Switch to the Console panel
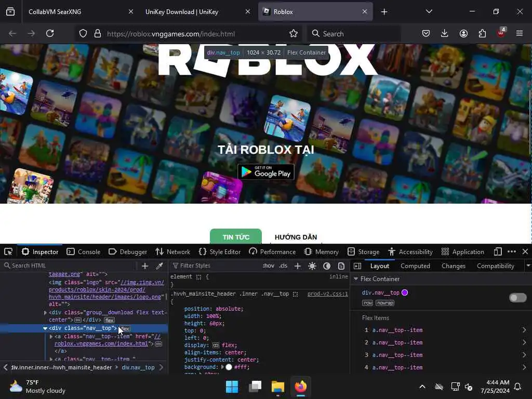 pyautogui.click(x=84, y=252)
